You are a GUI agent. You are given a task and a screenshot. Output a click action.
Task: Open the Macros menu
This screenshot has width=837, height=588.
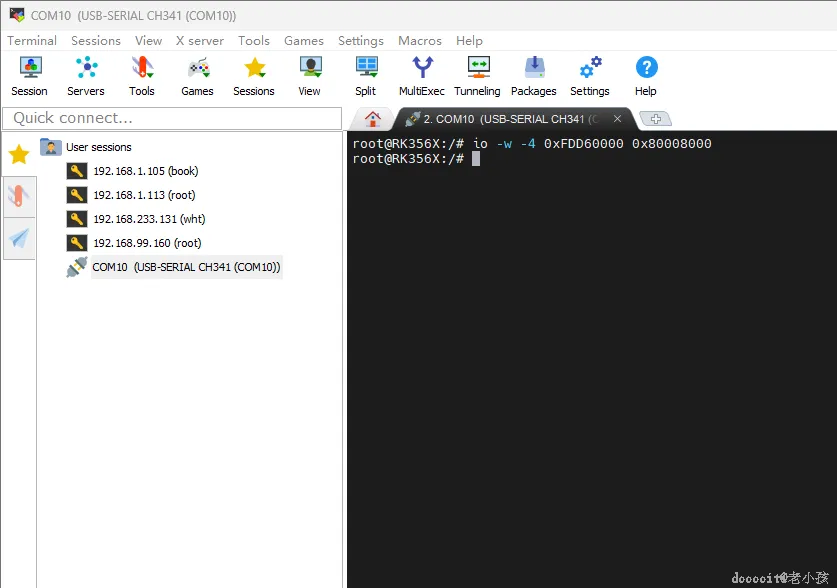[x=420, y=41]
